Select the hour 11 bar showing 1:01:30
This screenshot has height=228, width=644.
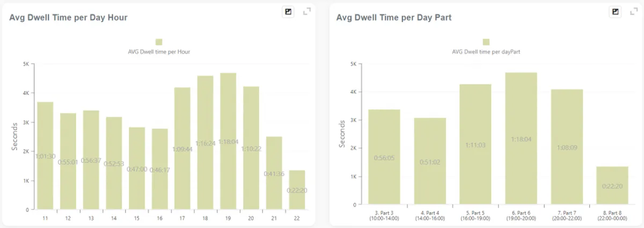click(45, 156)
